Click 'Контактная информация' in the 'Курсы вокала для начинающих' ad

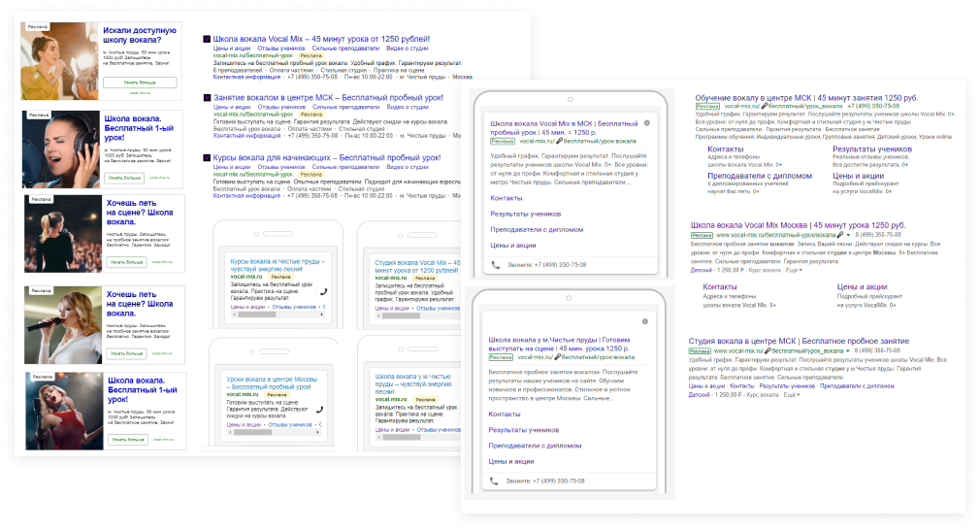point(246,196)
